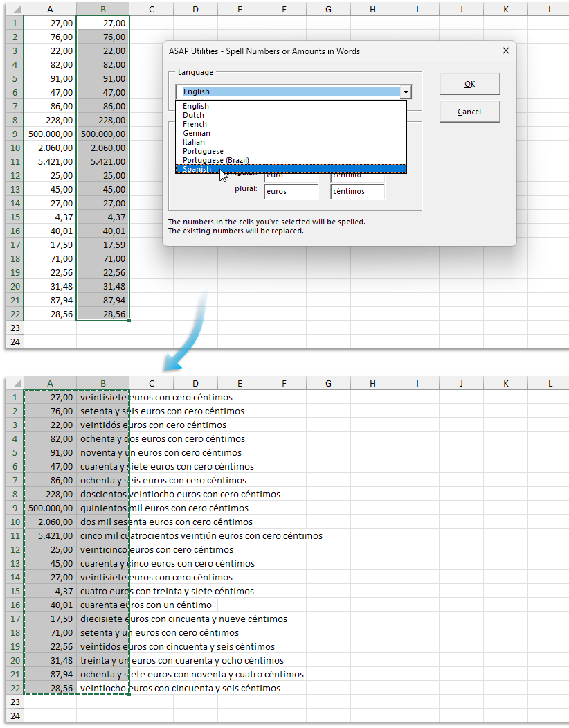This screenshot has height=728, width=569.
Task: Click the Language dropdown arrow
Action: [406, 91]
